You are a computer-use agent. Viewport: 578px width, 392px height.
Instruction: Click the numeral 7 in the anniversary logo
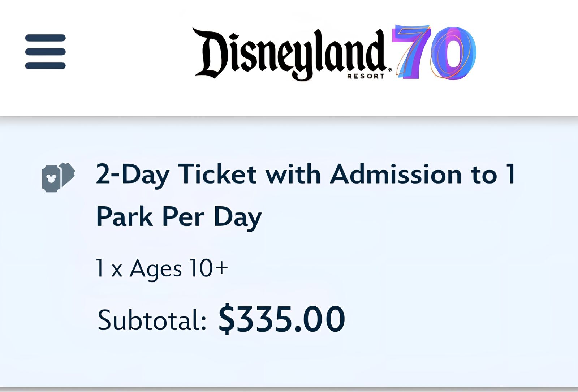pyautogui.click(x=411, y=52)
